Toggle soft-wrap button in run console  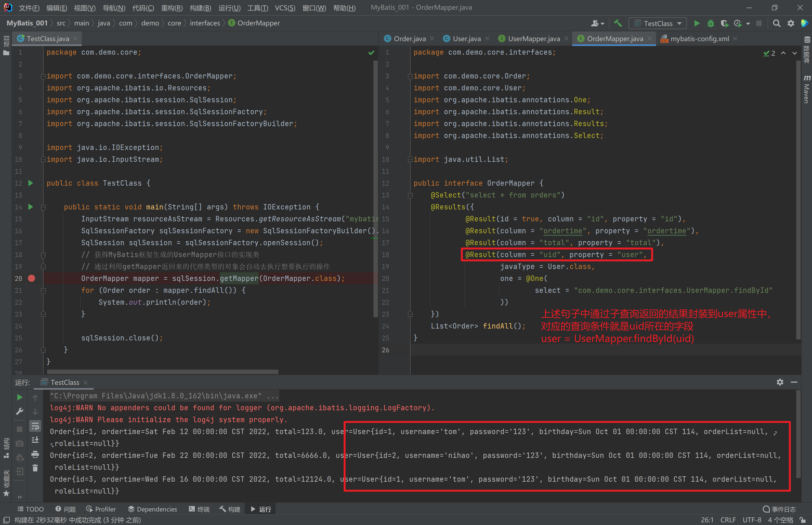click(x=35, y=426)
